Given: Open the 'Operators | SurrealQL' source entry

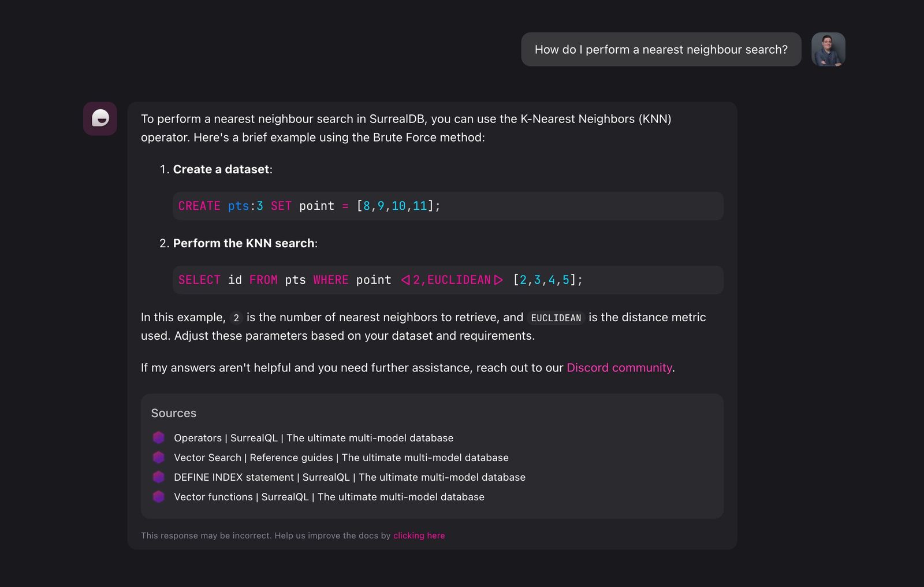Looking at the screenshot, I should pos(313,438).
